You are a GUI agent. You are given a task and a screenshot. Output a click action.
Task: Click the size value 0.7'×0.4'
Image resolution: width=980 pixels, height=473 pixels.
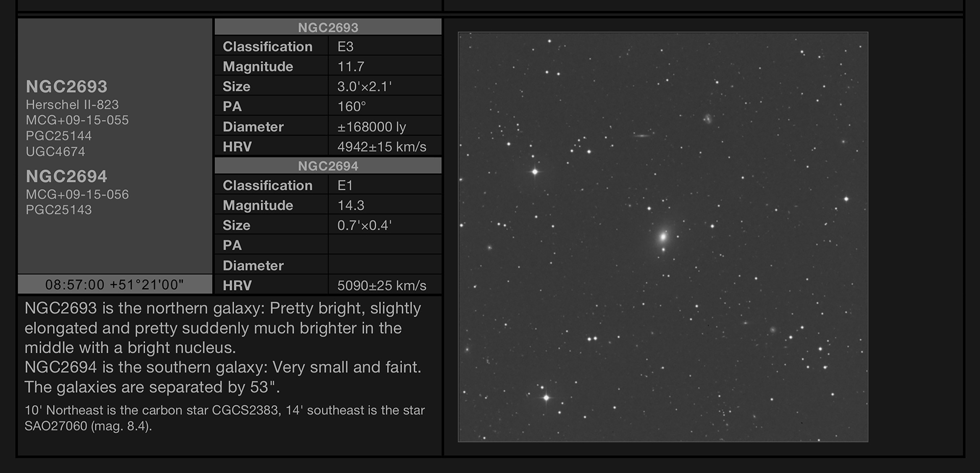[x=365, y=225]
